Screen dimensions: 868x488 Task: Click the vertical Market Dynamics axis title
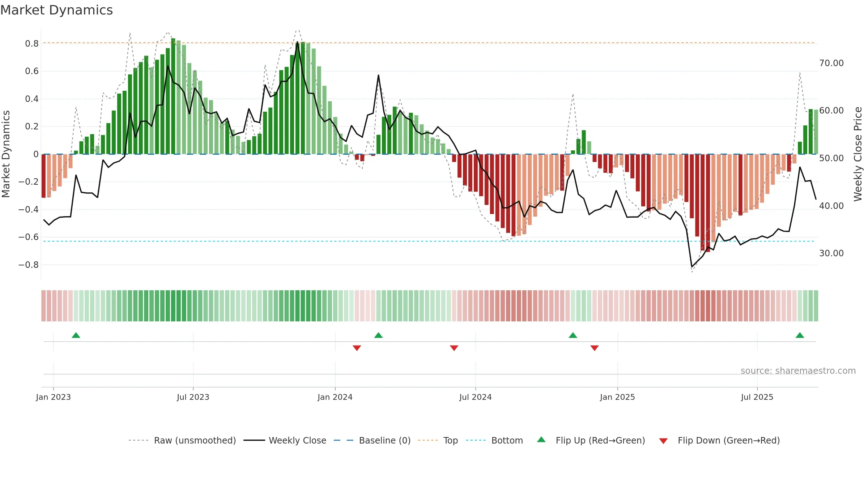[6, 154]
